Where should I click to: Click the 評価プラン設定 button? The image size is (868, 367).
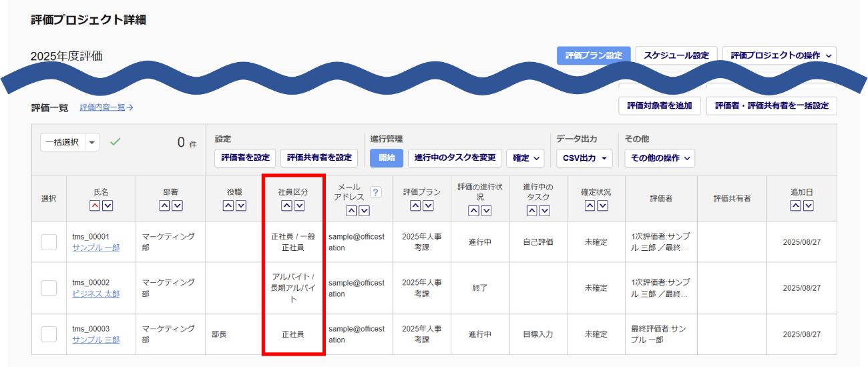point(593,55)
